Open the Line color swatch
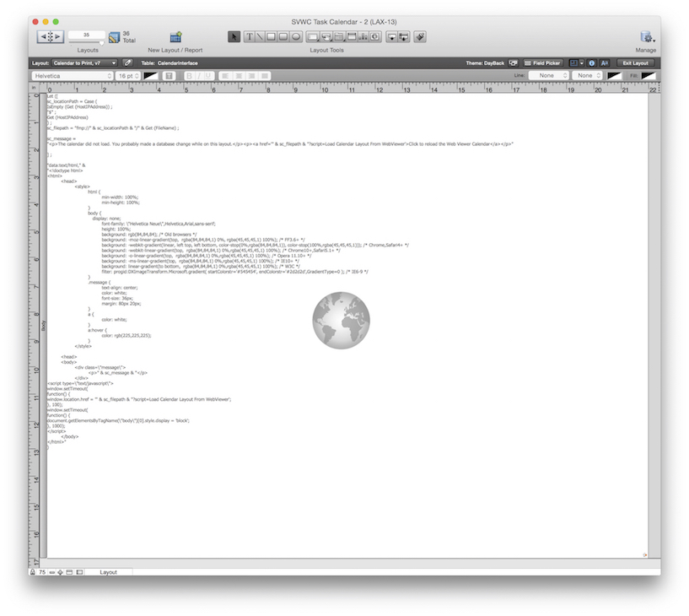689x616 pixels. pos(614,76)
